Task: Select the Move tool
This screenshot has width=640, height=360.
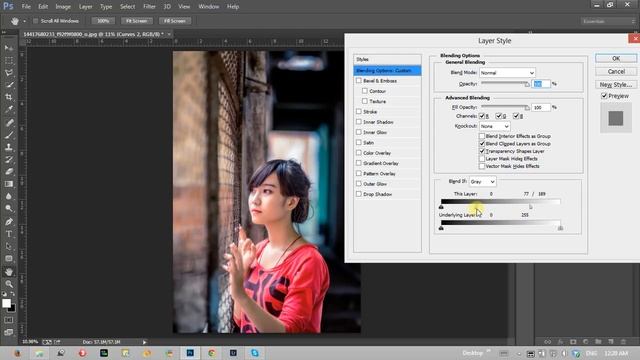Action: [x=9, y=48]
